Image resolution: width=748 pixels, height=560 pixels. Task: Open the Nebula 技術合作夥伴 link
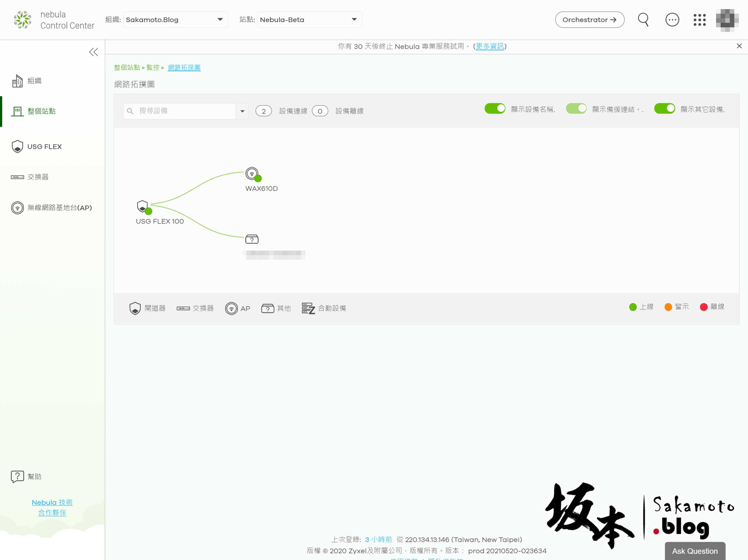pyautogui.click(x=52, y=507)
